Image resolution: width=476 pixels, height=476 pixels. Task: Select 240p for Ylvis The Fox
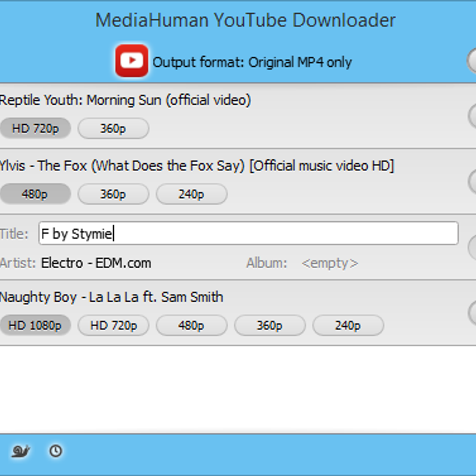pyautogui.click(x=192, y=194)
